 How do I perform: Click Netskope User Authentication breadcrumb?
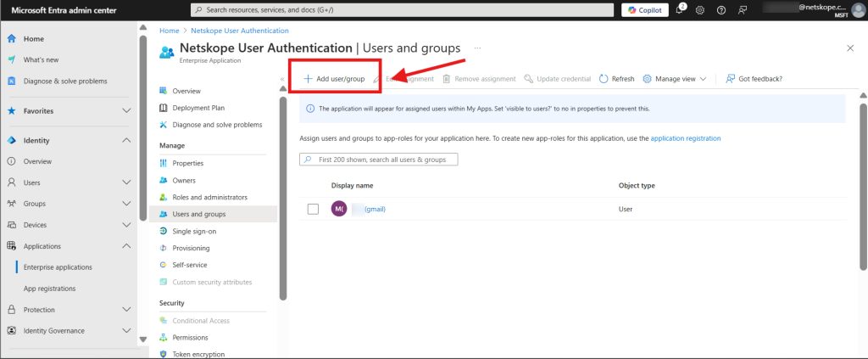click(x=240, y=31)
